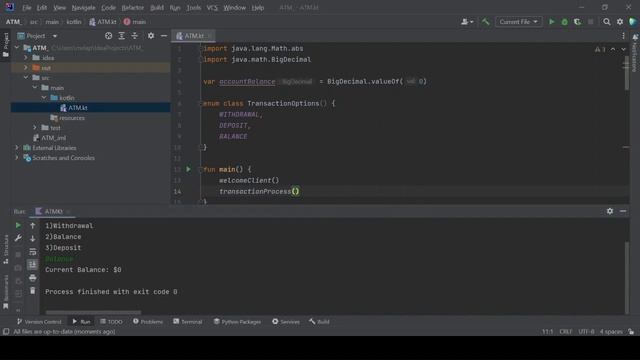
Task: Select the ATMKt run tab
Action: pos(53,211)
